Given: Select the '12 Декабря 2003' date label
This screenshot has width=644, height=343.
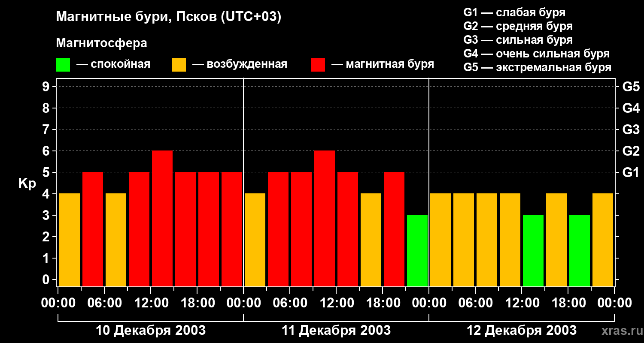Looking at the screenshot, I should click(x=521, y=331).
